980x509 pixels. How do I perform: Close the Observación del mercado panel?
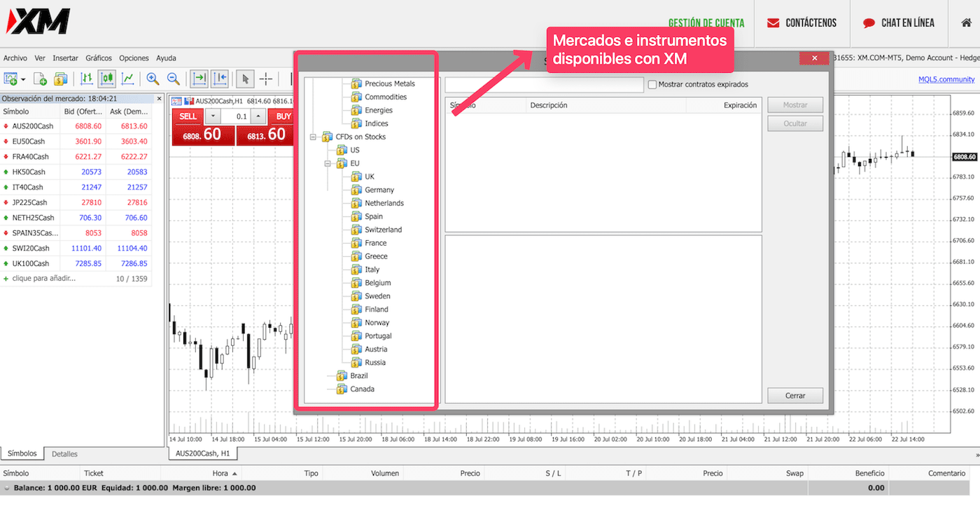click(x=159, y=99)
